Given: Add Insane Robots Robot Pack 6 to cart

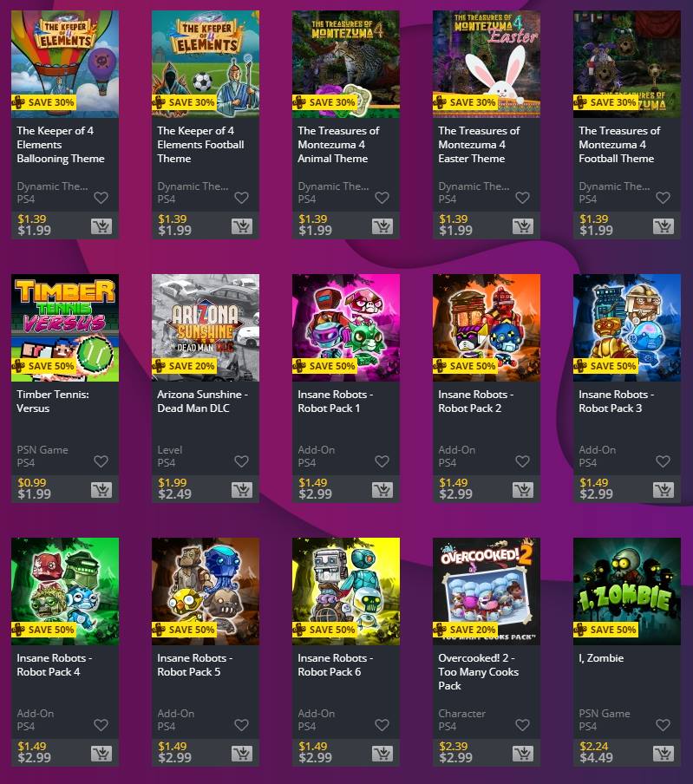Looking at the screenshot, I should (382, 754).
